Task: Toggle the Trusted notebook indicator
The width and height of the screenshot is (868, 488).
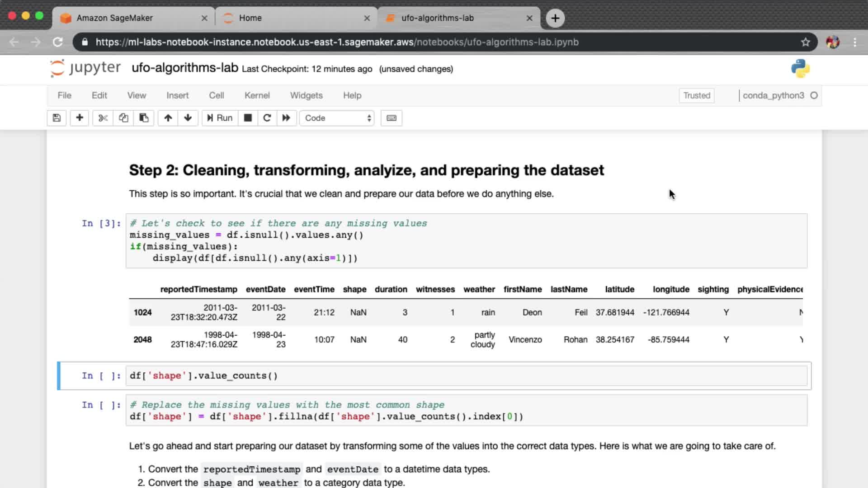Action: click(x=696, y=95)
